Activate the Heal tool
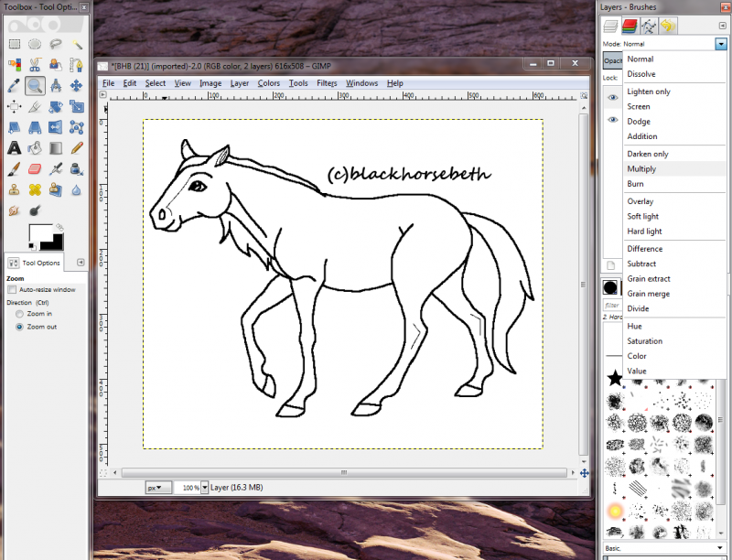The image size is (732, 560). pos(35,190)
